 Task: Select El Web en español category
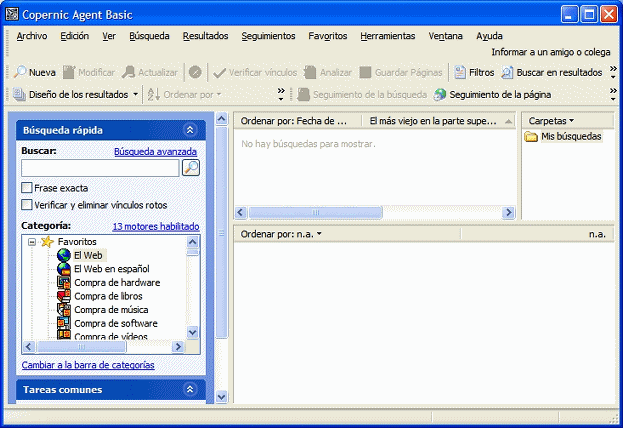[64, 269]
